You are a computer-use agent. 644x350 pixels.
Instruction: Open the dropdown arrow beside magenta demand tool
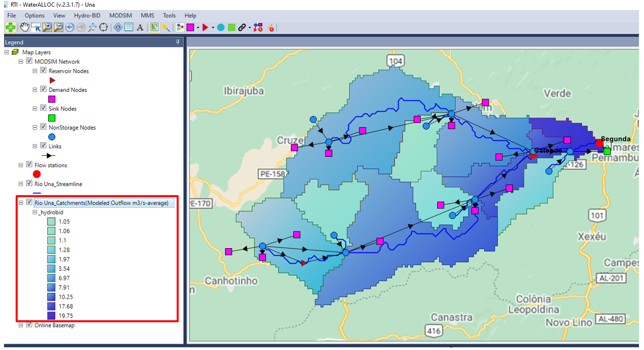pos(198,27)
